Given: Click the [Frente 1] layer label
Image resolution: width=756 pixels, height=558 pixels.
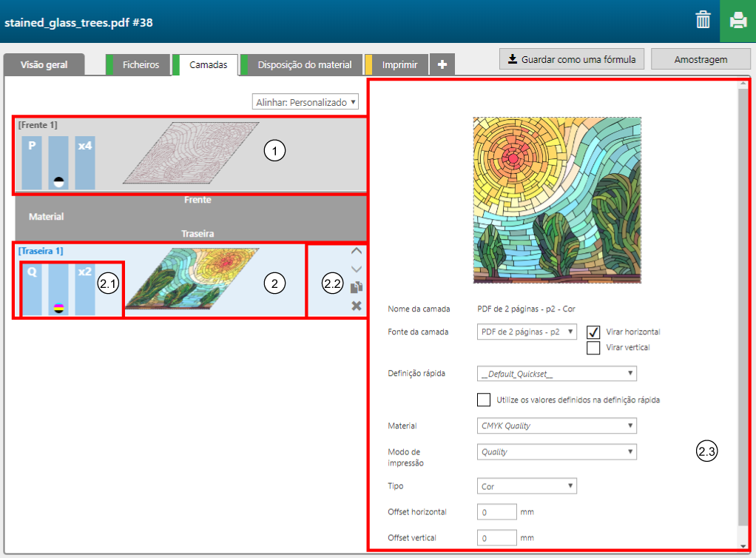Looking at the screenshot, I should click(38, 125).
